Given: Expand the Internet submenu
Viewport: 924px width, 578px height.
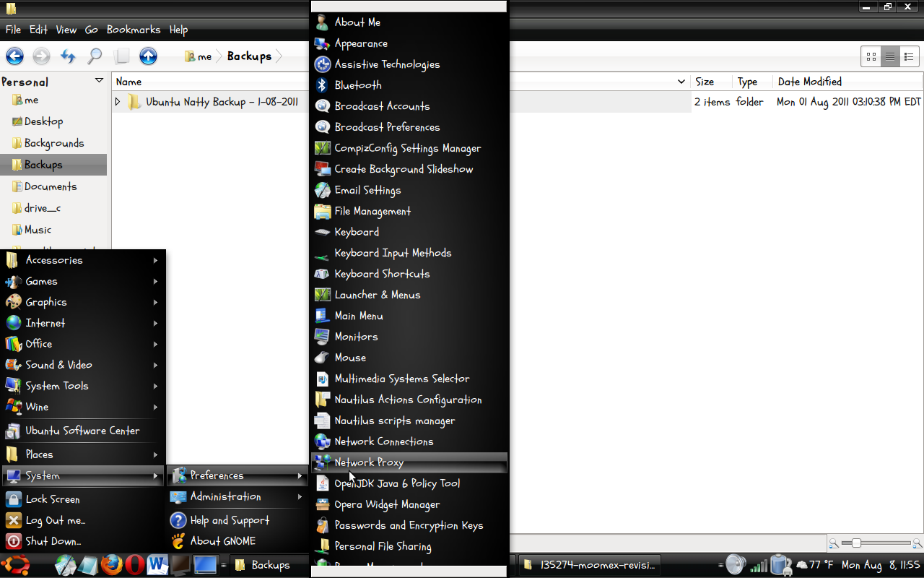Looking at the screenshot, I should click(83, 323).
